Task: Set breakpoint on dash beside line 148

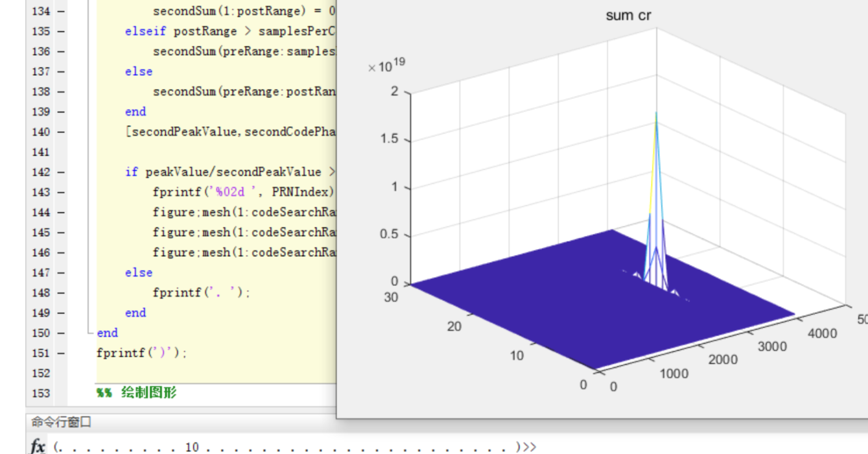Action: coord(61,293)
